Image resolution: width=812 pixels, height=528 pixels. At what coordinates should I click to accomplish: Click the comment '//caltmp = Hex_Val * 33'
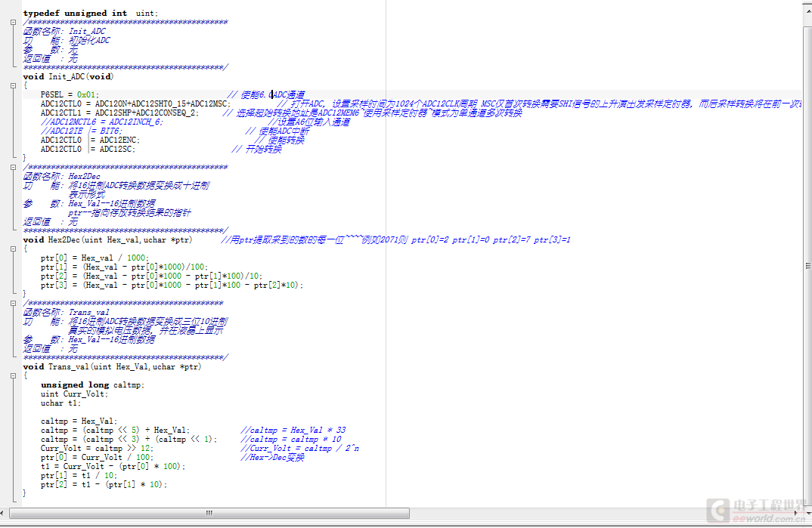pos(293,431)
